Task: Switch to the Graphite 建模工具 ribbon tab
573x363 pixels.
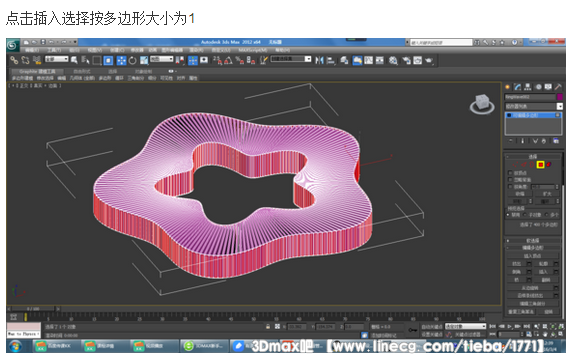Action: 37,71
